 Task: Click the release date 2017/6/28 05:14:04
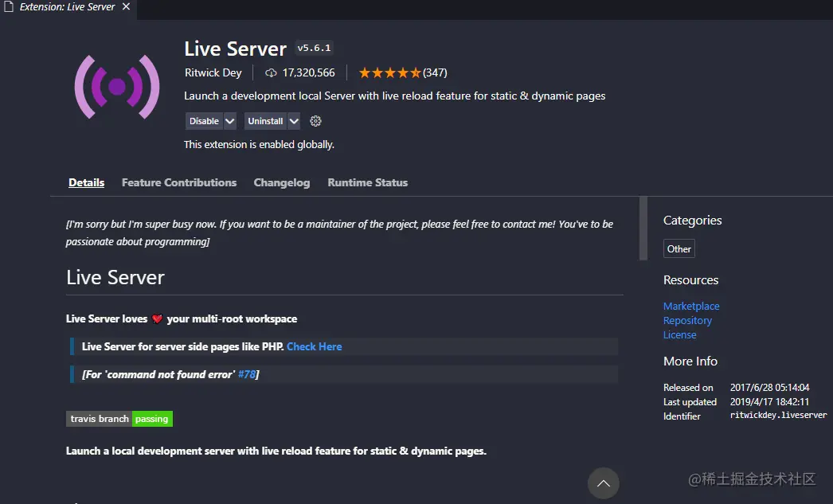769,388
